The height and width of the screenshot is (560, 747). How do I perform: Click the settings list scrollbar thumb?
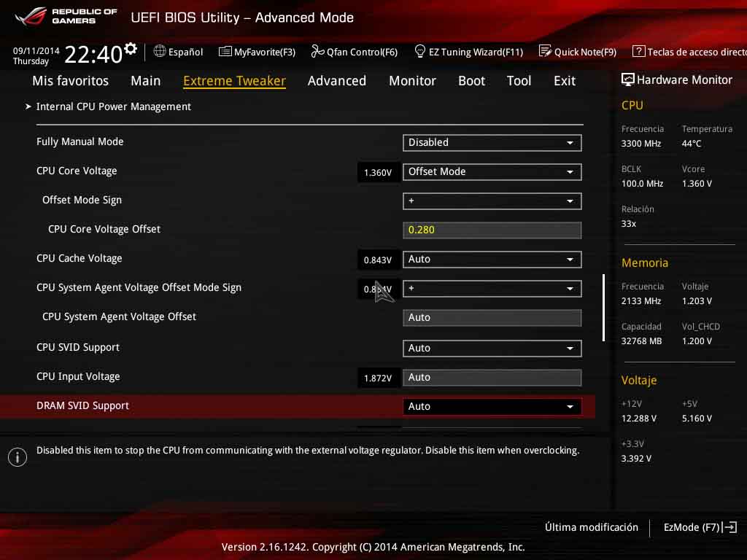click(x=603, y=308)
